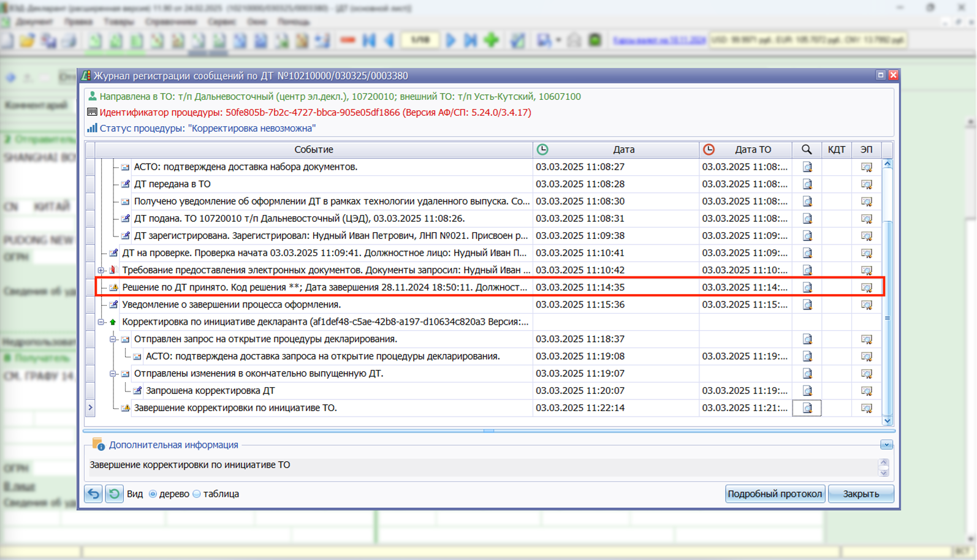Click ЭП icon in 'ДТ на проверке' row
977x560 pixels.
(x=866, y=253)
